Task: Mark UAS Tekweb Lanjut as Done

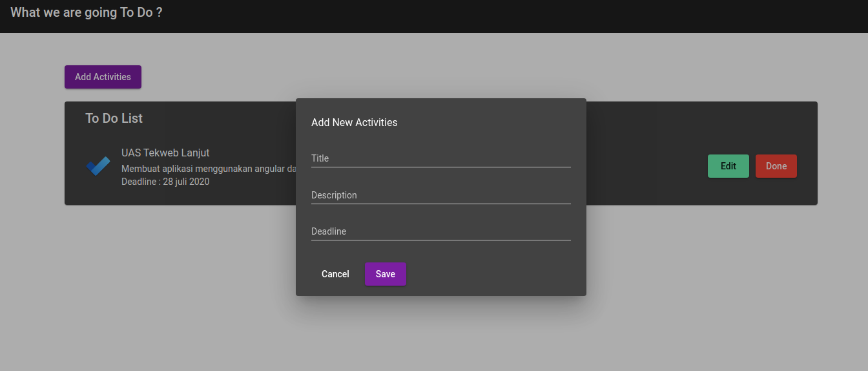Action: (776, 166)
